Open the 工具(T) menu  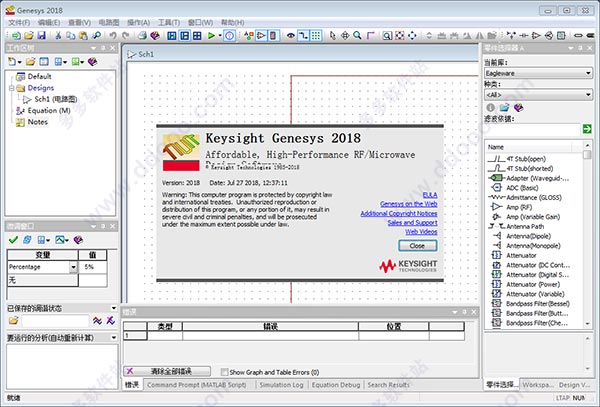169,23
